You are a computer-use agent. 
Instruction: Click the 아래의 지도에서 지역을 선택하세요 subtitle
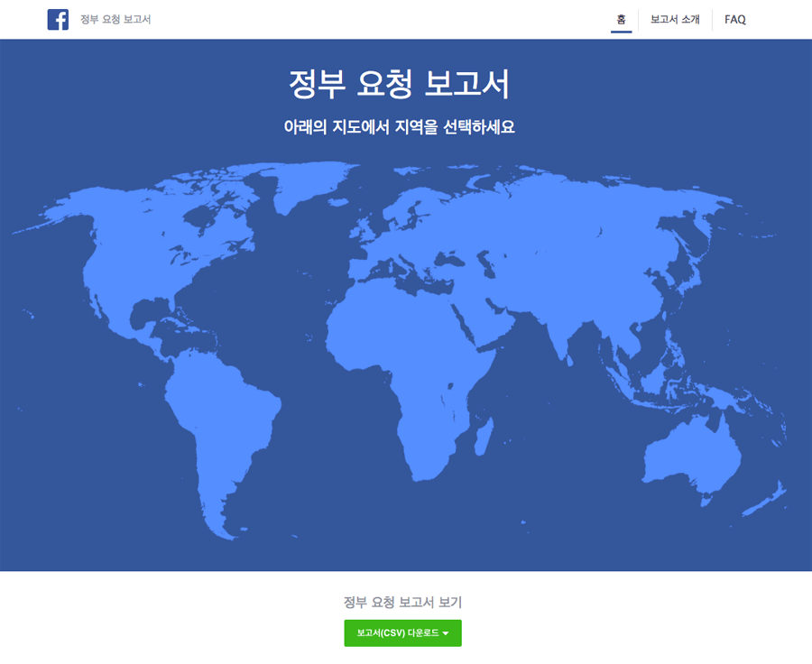point(400,127)
